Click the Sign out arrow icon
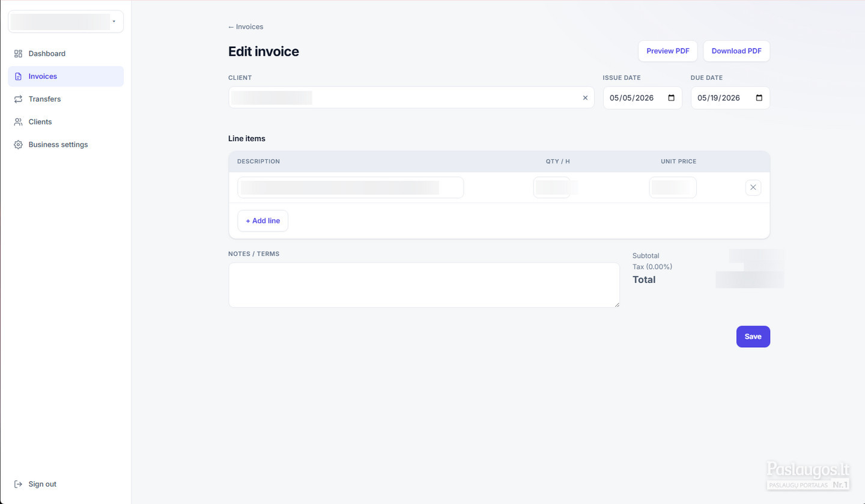Image resolution: width=865 pixels, height=504 pixels. 18,484
